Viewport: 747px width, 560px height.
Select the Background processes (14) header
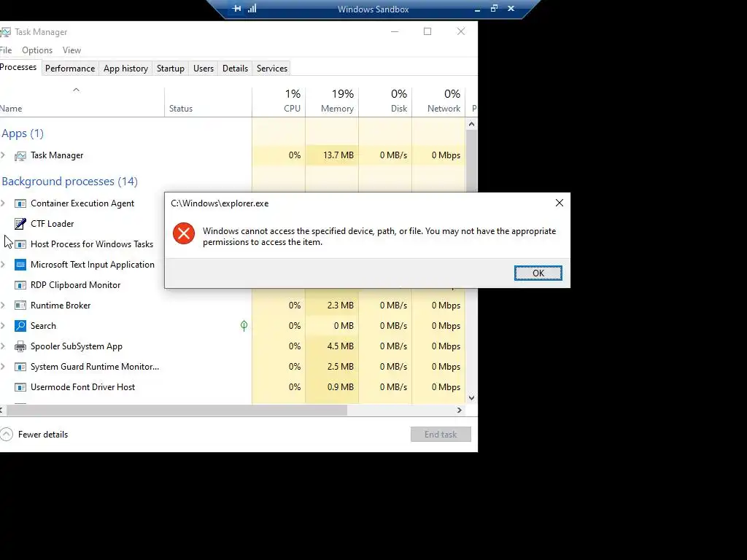click(x=69, y=182)
